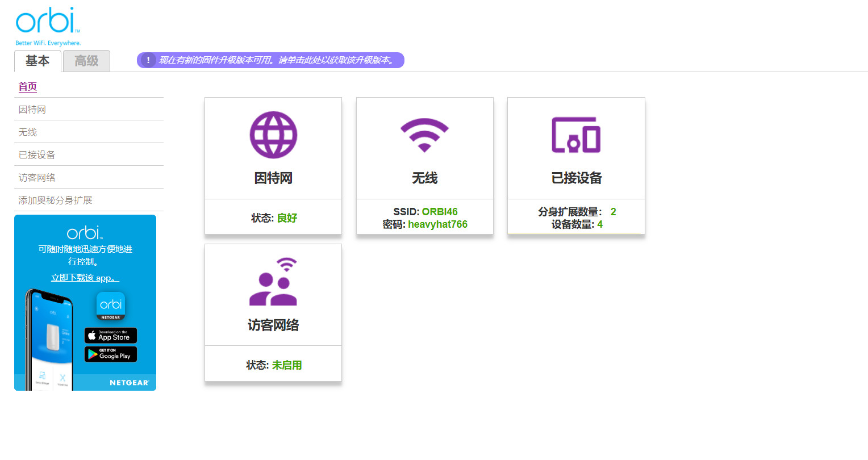This screenshot has width=868, height=460.
Task: Open 无线 sidebar menu item
Action: pos(27,131)
